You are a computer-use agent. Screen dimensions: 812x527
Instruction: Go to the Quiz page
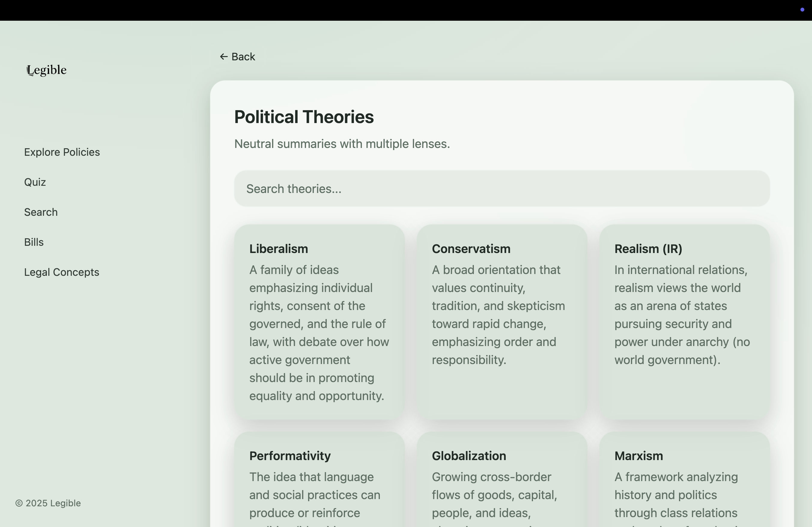(x=35, y=182)
